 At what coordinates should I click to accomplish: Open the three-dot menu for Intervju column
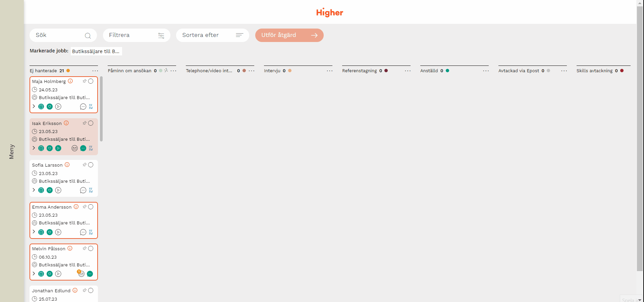[x=330, y=71]
